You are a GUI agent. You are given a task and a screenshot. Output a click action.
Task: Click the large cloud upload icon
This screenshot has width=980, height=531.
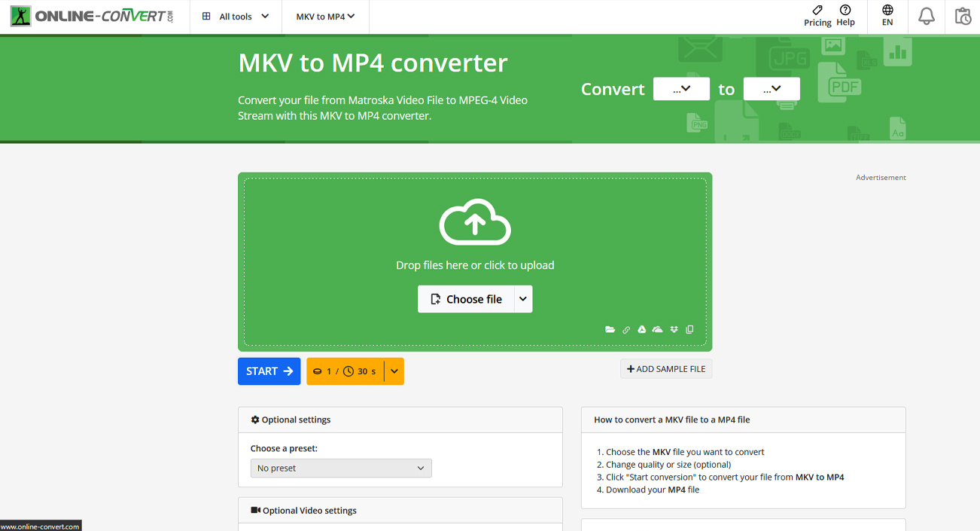tap(475, 222)
